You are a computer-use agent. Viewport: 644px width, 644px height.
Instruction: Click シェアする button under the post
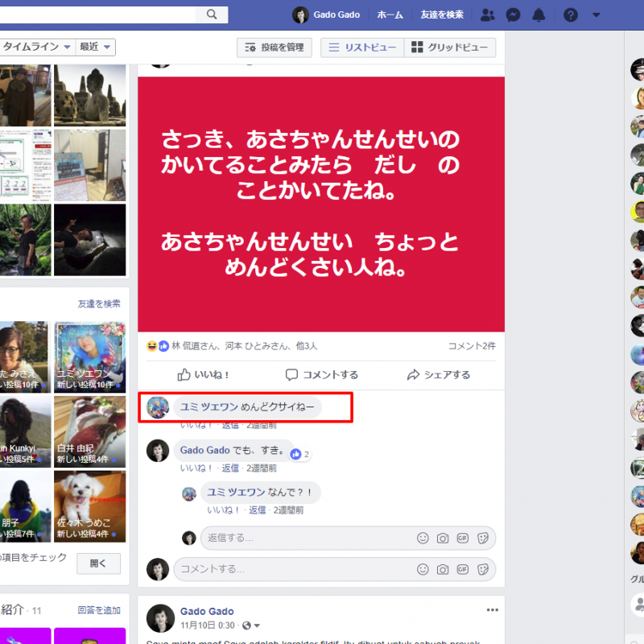click(x=438, y=374)
